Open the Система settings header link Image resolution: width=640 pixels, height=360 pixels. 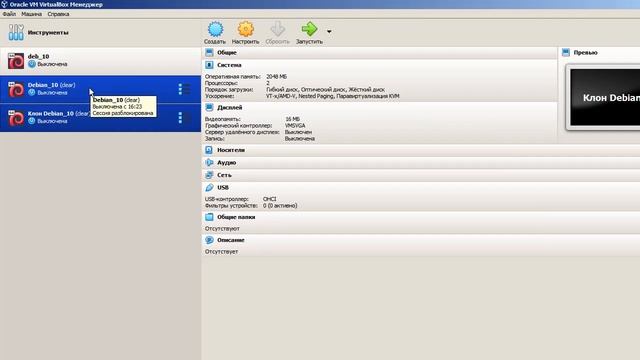(229, 65)
